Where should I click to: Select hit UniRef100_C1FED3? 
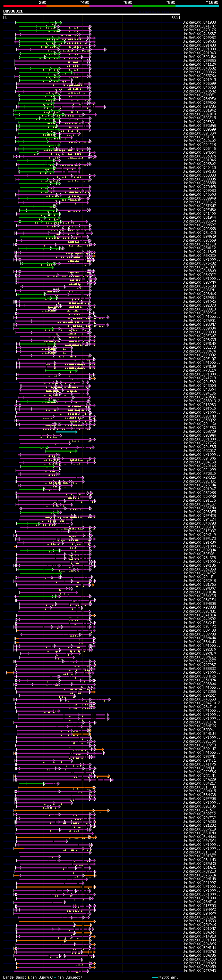pyautogui.click(x=199, y=906)
